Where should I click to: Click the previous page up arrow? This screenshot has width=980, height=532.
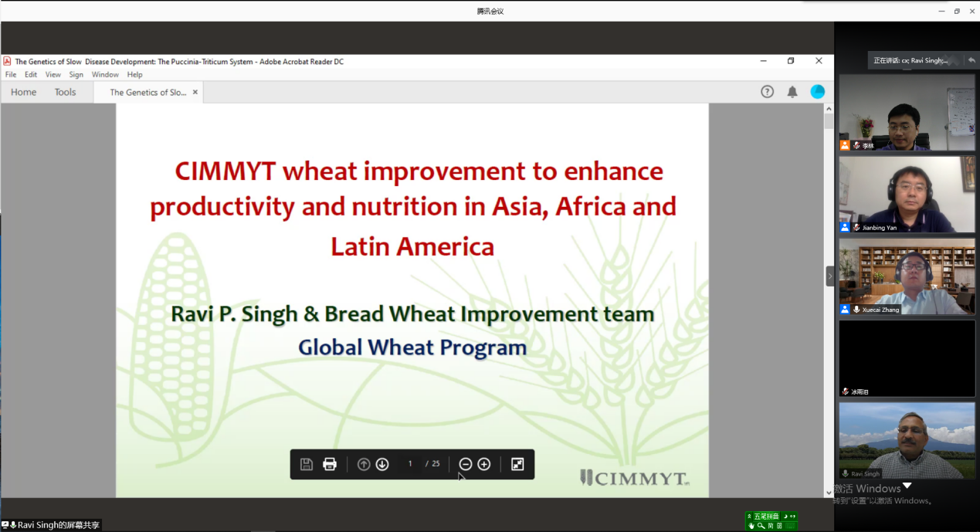(364, 464)
